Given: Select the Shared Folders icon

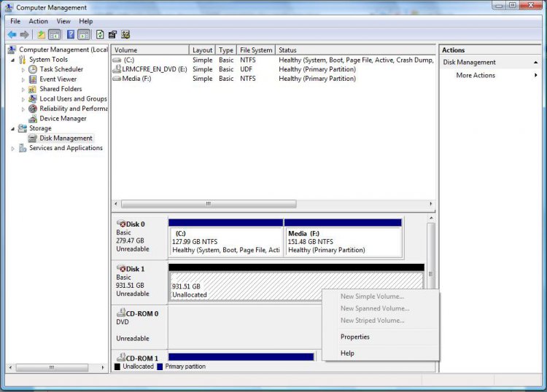Looking at the screenshot, I should (33, 89).
